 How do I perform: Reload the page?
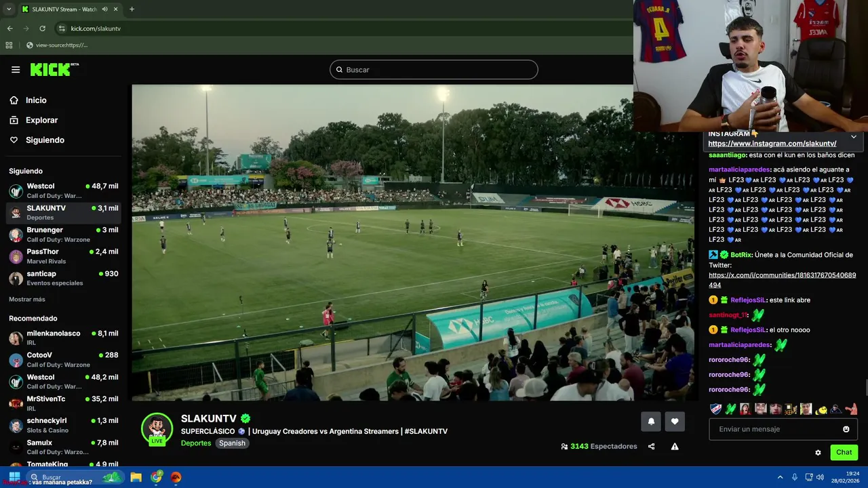pyautogui.click(x=42, y=28)
